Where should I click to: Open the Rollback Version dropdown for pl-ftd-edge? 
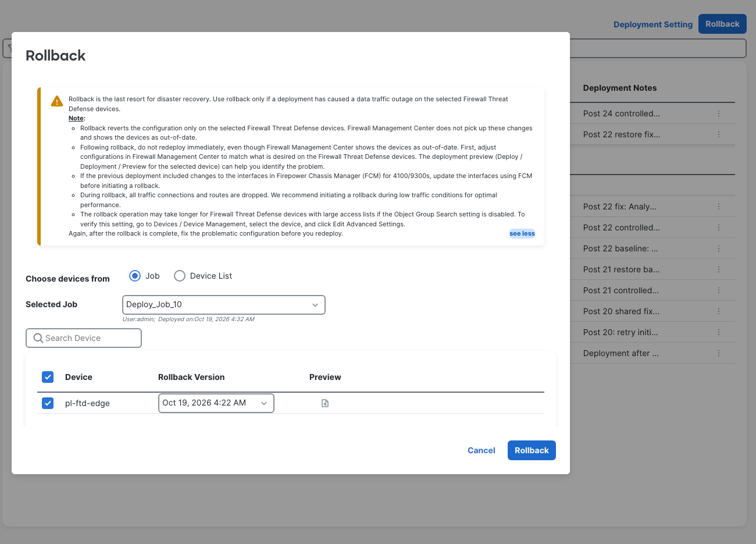coord(216,403)
